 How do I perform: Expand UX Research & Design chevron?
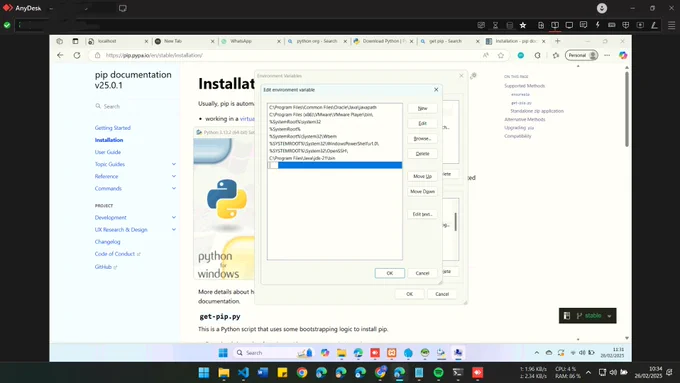[x=173, y=230]
